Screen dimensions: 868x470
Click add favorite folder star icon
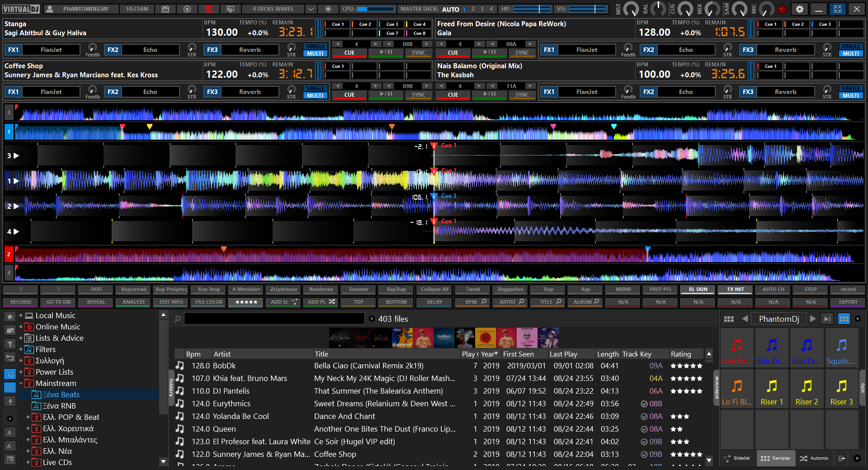(x=10, y=317)
